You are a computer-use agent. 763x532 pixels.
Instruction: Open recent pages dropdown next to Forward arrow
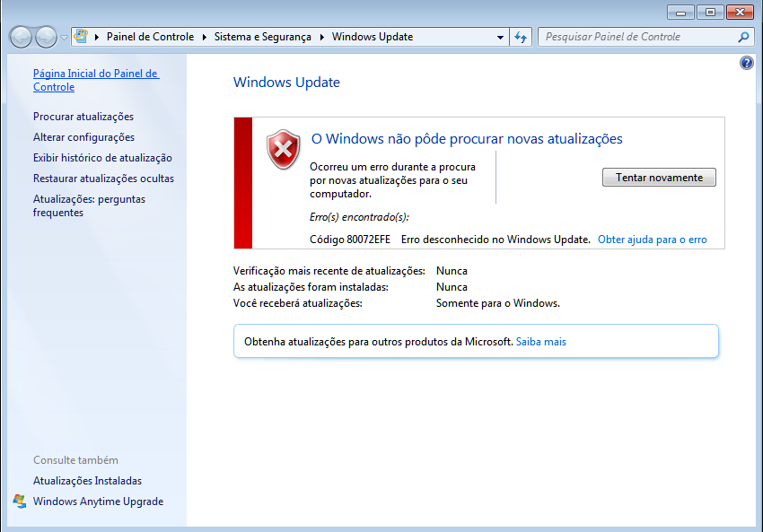pos(64,38)
